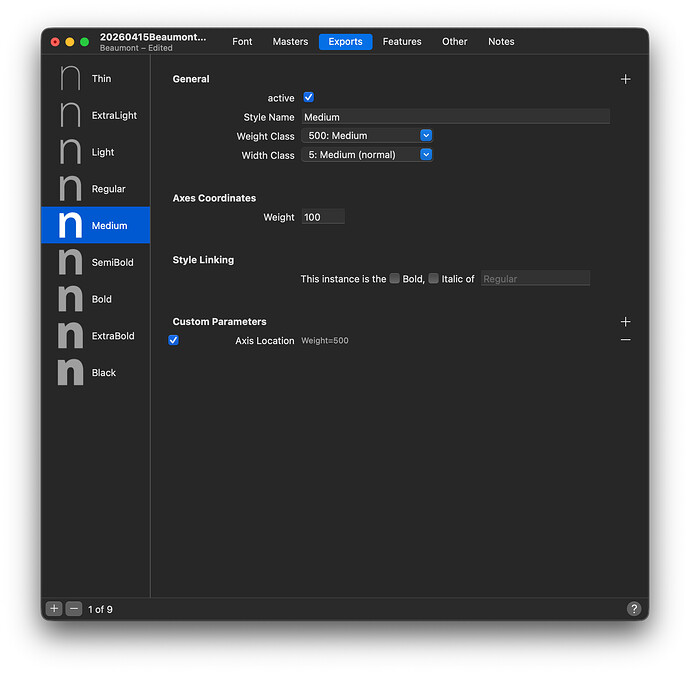Select the Black instance glyph icon
690x674 pixels.
click(70, 373)
